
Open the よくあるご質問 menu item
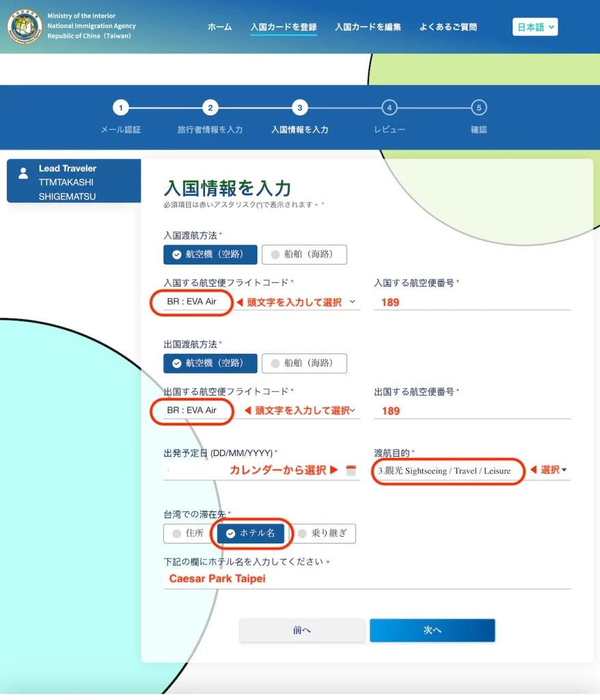pos(448,27)
